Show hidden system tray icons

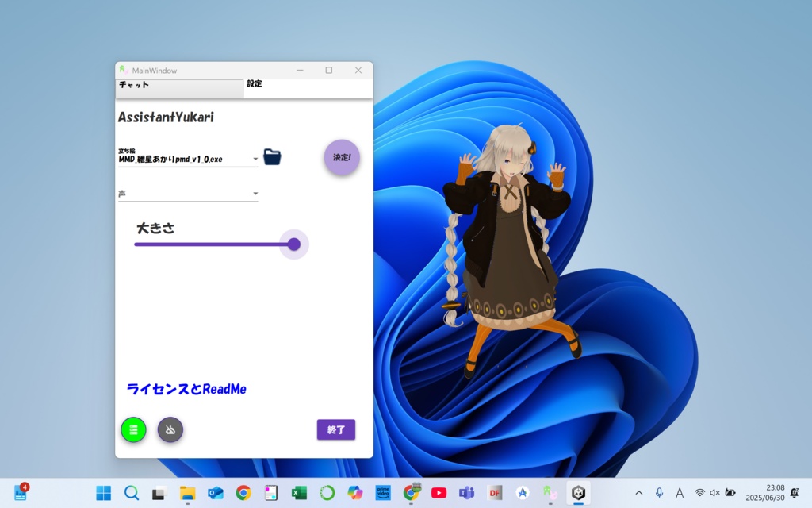(x=639, y=493)
